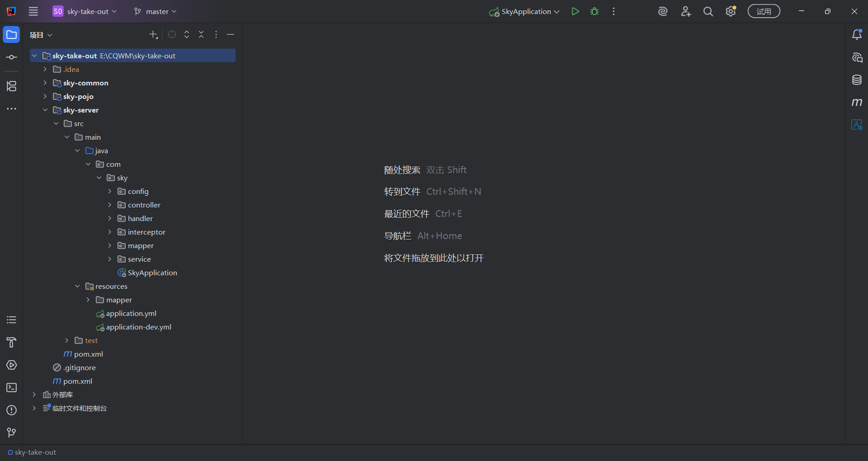868x461 pixels.
Task: Open the master branch dropdown
Action: [156, 12]
